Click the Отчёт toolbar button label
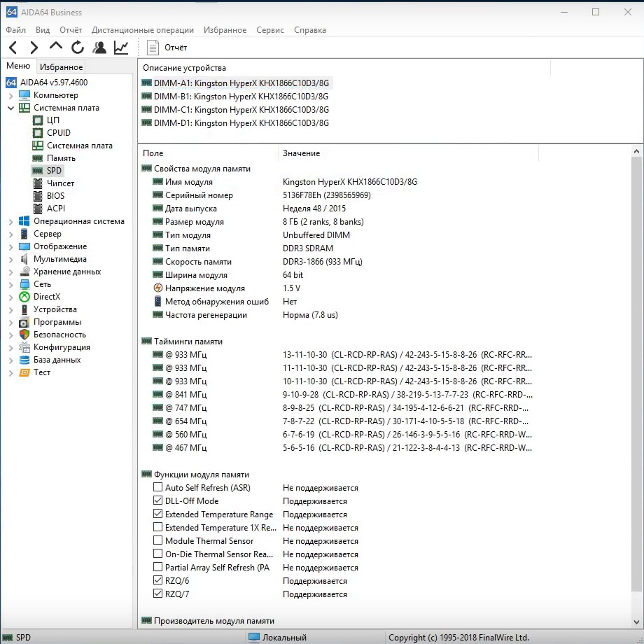Viewport: 644px width, 644px height. tap(176, 48)
